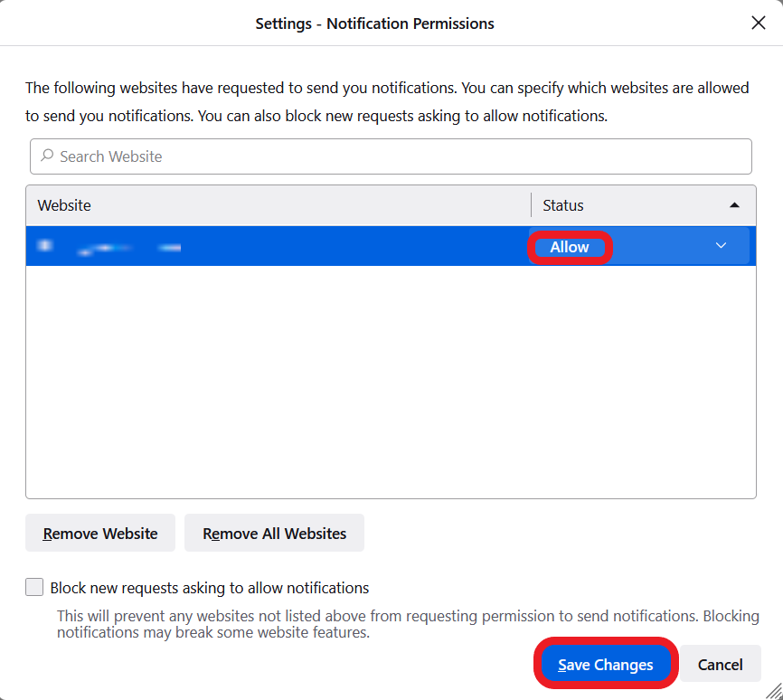Expand the status chevron arrow in the row

[721, 246]
